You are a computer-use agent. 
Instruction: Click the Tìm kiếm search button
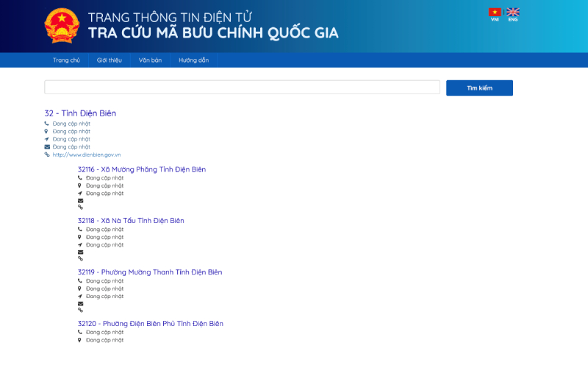pyautogui.click(x=479, y=88)
